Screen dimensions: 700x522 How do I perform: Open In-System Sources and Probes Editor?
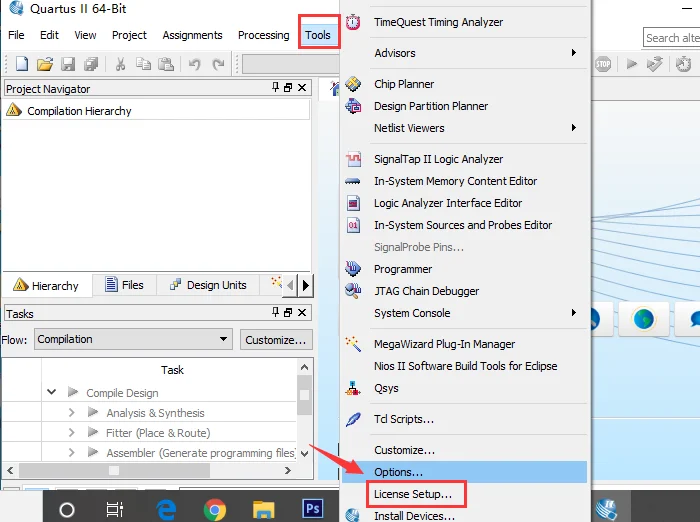[465, 225]
